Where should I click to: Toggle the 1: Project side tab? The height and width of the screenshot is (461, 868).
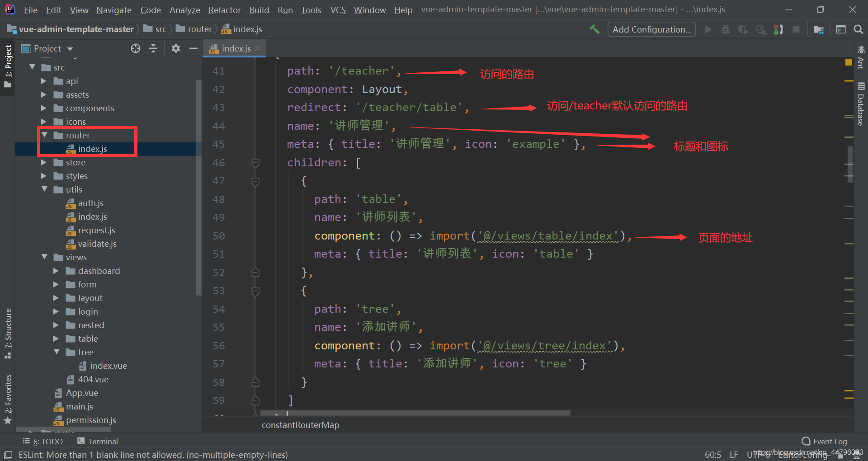click(8, 67)
